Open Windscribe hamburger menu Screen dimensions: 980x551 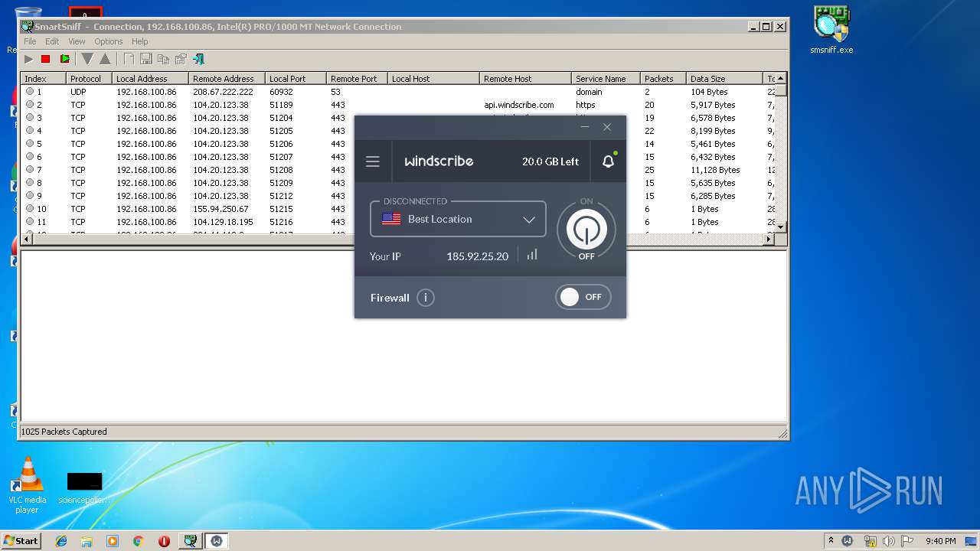click(373, 161)
